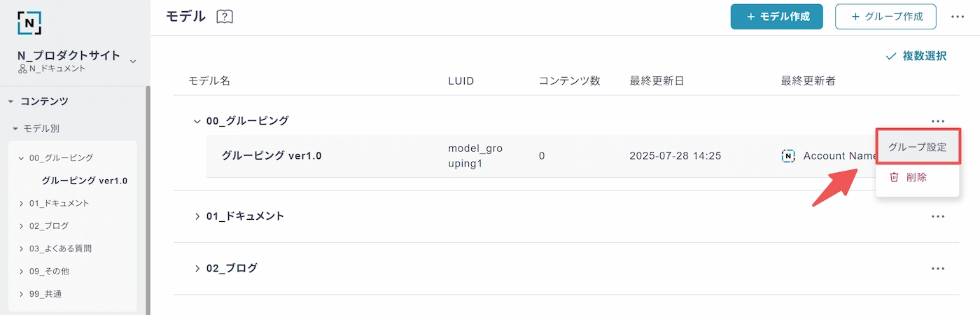Open the 01_ドキュメント row three-dots menu
The height and width of the screenshot is (315, 980).
pyautogui.click(x=938, y=216)
